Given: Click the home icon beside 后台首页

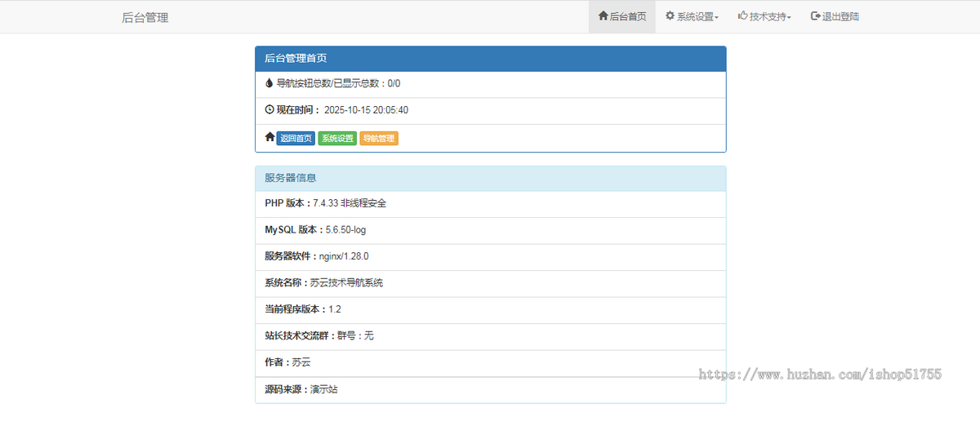Looking at the screenshot, I should [x=604, y=16].
